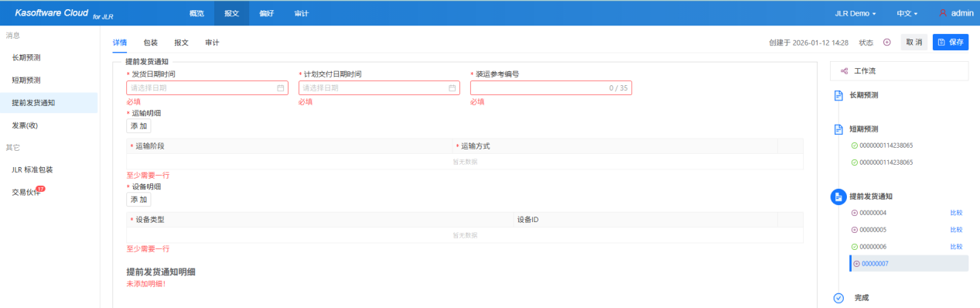
Task: Click the 装运参考编号 text input
Action: (551, 88)
